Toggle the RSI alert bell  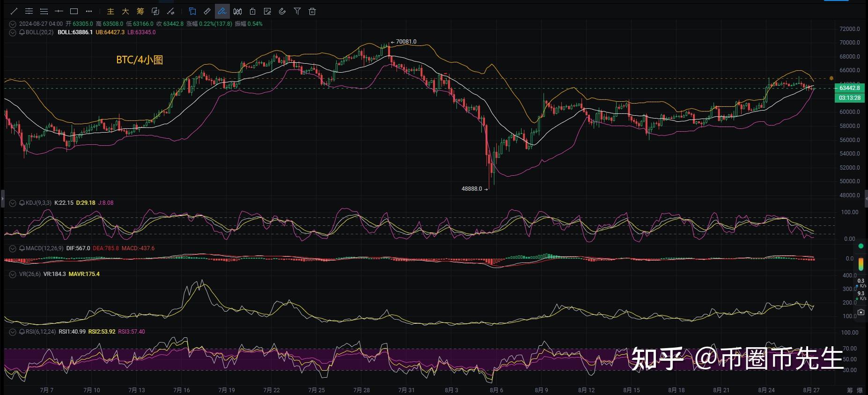22,332
